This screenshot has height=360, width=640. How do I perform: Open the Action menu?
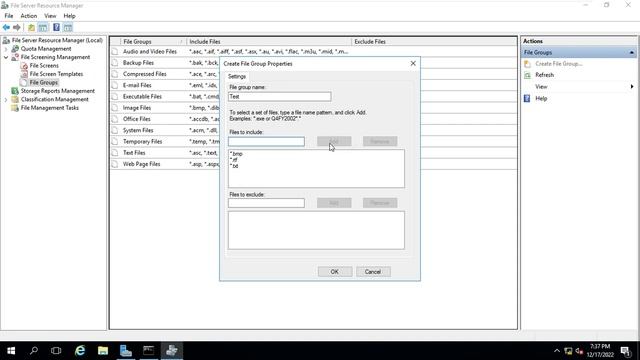coord(29,16)
